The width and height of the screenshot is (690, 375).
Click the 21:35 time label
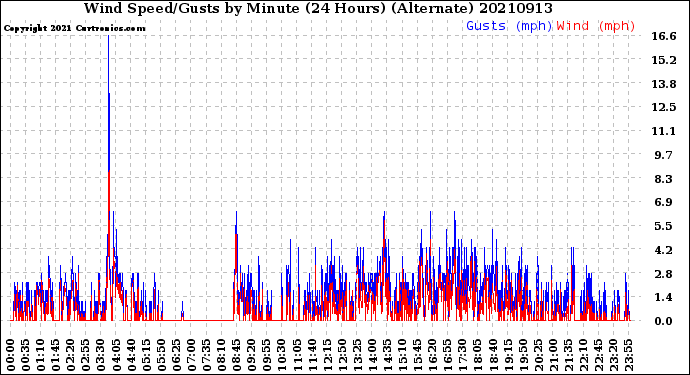[x=568, y=355]
